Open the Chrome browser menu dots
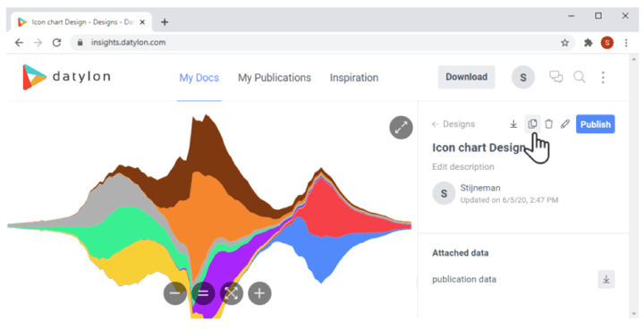The width and height of the screenshot is (644, 329). (626, 43)
